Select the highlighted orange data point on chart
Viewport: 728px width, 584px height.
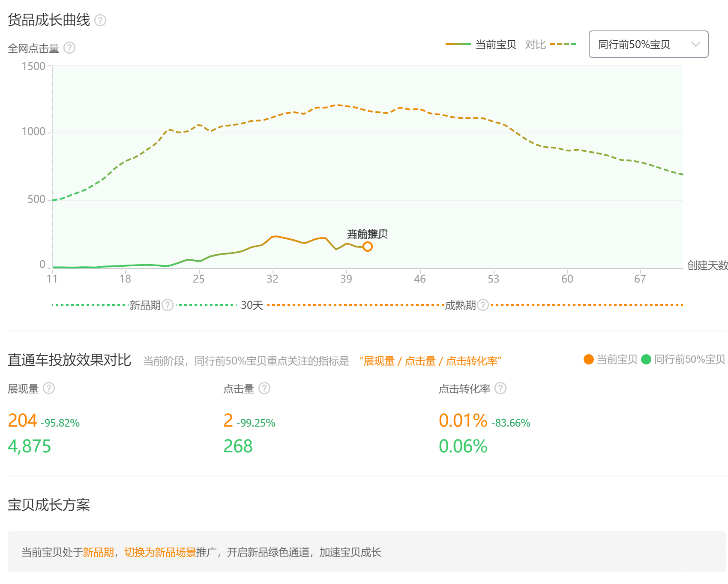[x=368, y=247]
